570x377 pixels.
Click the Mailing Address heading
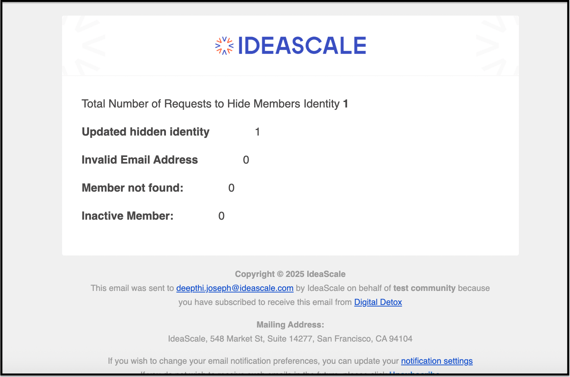point(290,325)
